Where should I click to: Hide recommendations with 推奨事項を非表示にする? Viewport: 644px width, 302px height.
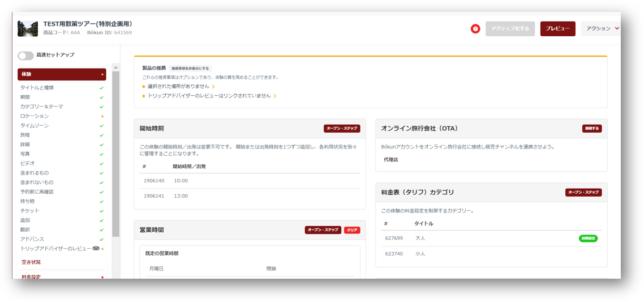[190, 68]
